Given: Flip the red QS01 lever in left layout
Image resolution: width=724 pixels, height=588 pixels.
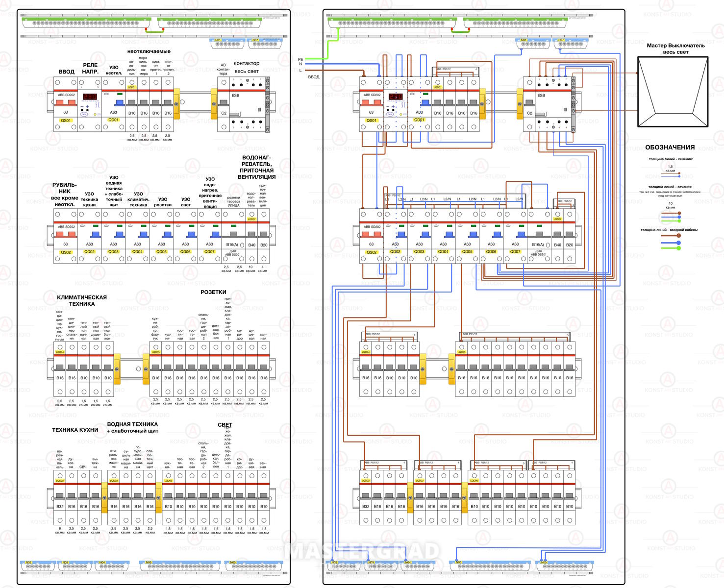Looking at the screenshot, I should pyautogui.click(x=66, y=103).
